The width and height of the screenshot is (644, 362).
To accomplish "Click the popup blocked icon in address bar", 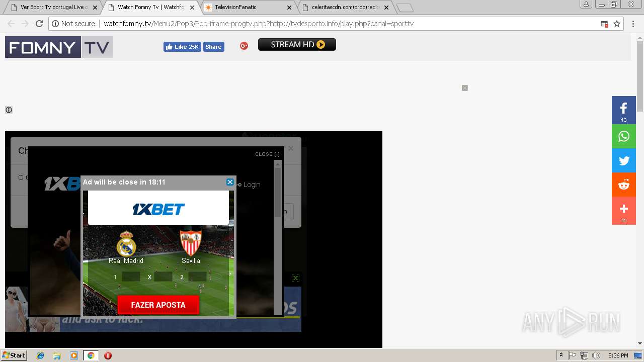I will pyautogui.click(x=605, y=24).
